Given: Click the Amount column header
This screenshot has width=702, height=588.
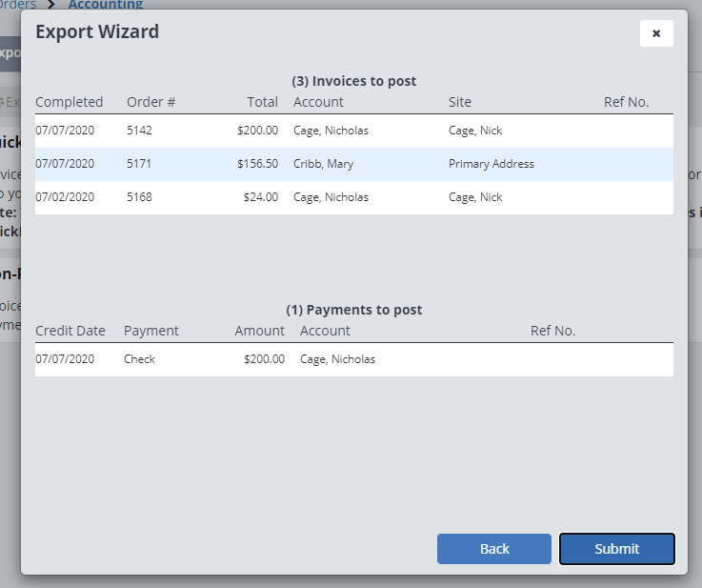Looking at the screenshot, I should [x=259, y=331].
